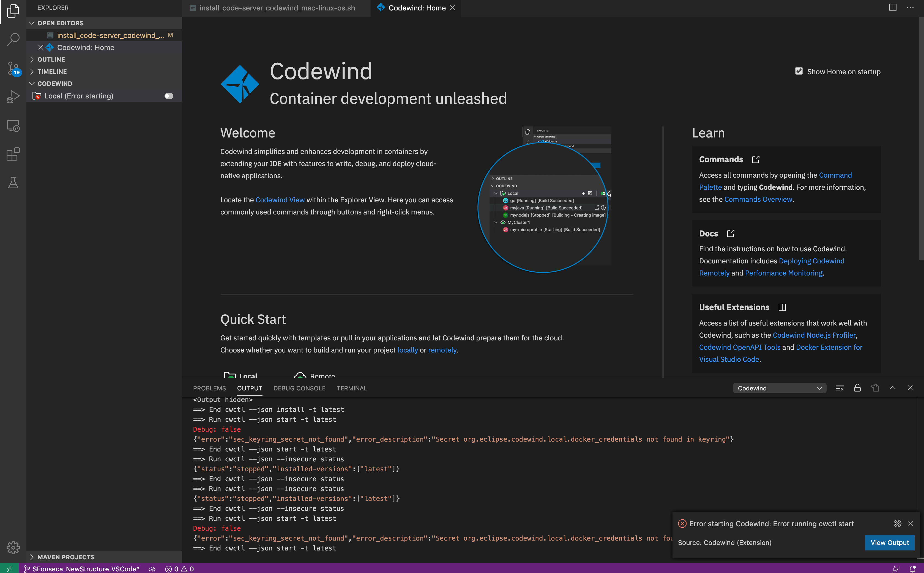The height and width of the screenshot is (573, 924).
Task: Open the Extensions view
Action: coord(12,154)
